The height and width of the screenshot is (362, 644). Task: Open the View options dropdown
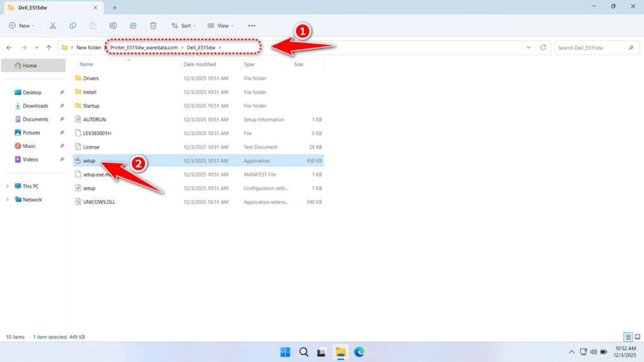pyautogui.click(x=220, y=25)
